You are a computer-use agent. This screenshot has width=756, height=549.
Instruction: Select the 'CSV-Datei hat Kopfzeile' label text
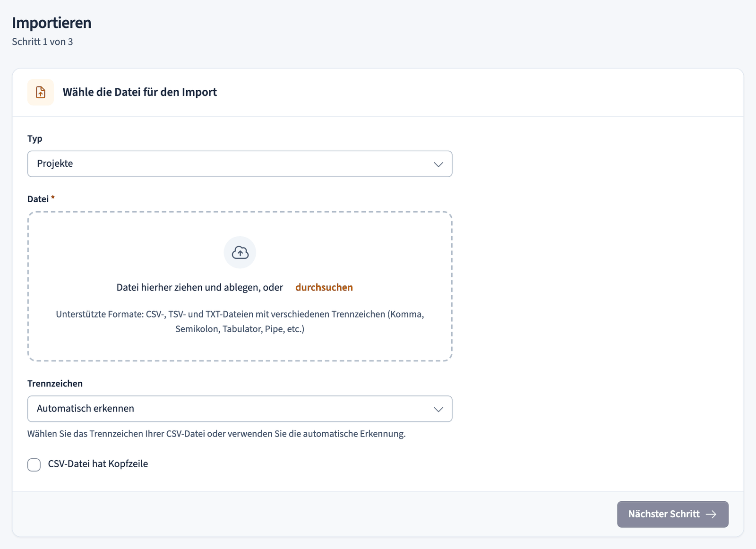click(98, 464)
